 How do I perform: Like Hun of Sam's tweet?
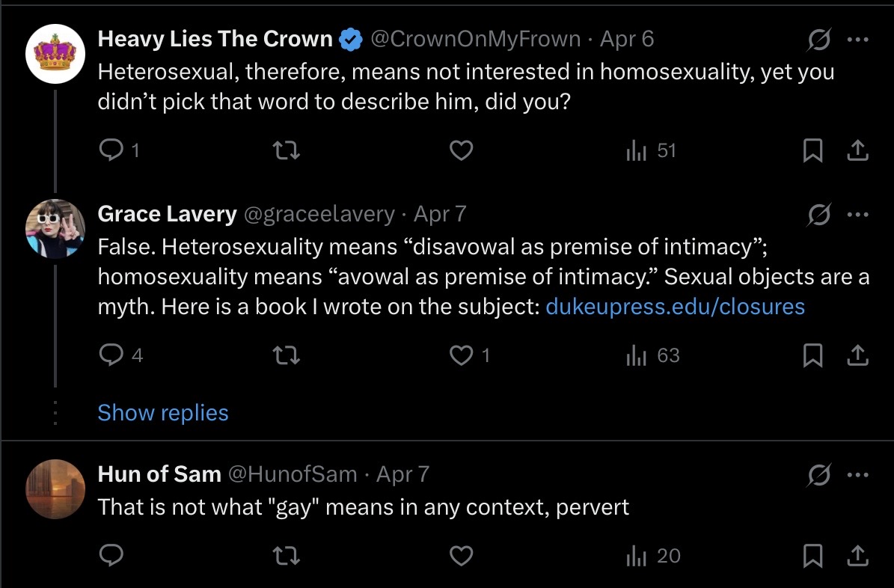462,556
